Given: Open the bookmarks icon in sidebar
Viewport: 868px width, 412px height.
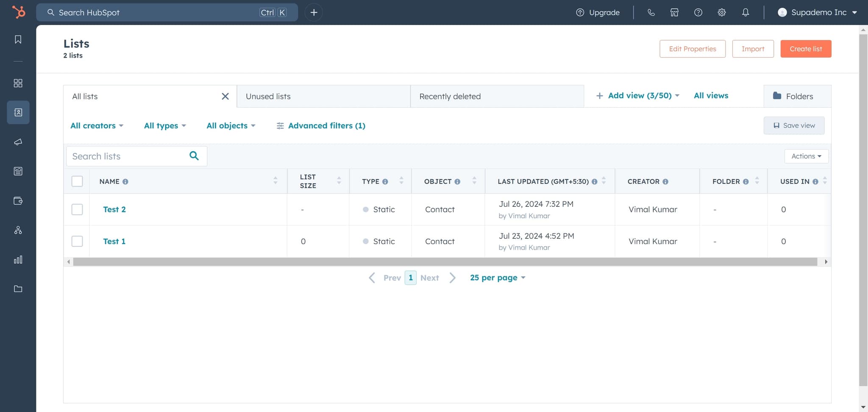Looking at the screenshot, I should point(18,39).
